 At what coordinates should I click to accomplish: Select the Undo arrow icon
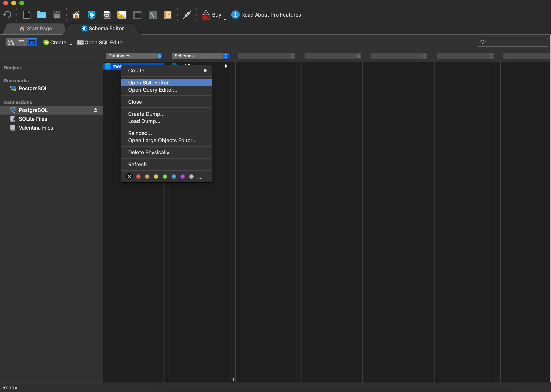pyautogui.click(x=8, y=15)
